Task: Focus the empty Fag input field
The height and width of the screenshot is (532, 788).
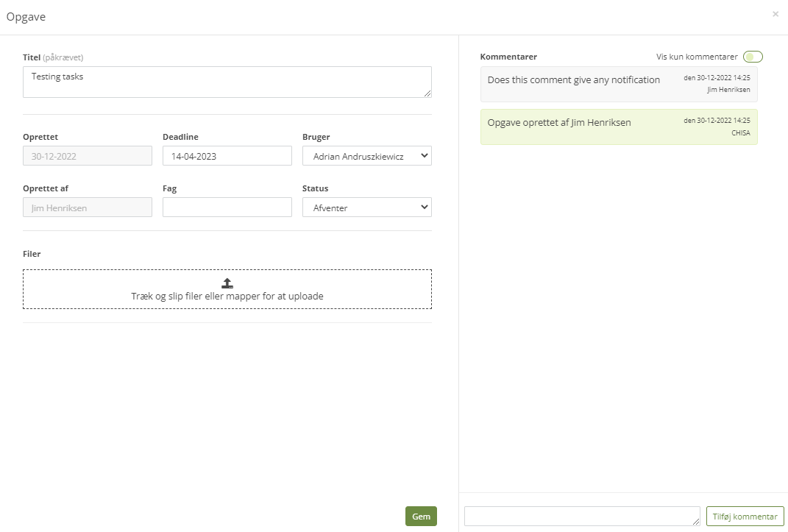Action: [x=227, y=208]
